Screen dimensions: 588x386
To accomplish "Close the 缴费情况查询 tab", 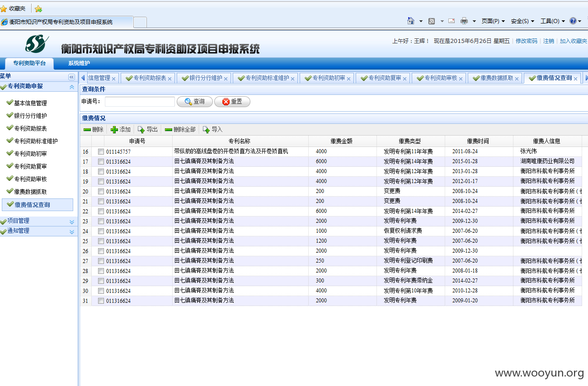I will click(576, 79).
